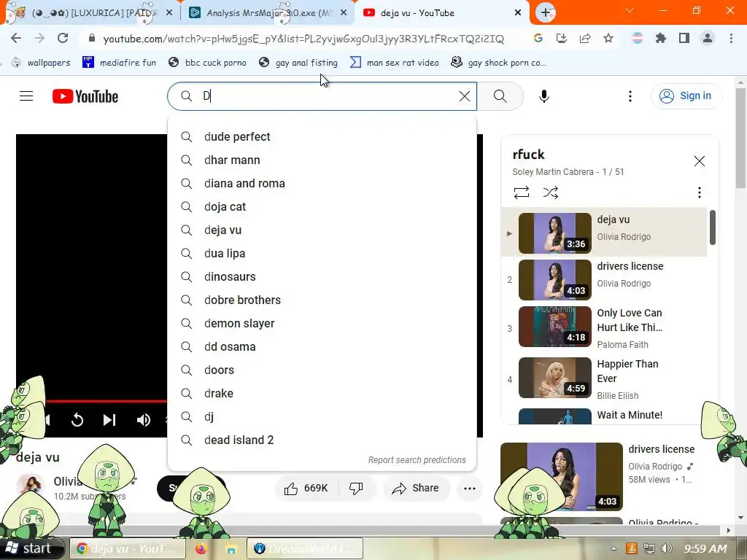747x560 pixels.
Task: Open tab search chevron in title bar
Action: [x=630, y=10]
